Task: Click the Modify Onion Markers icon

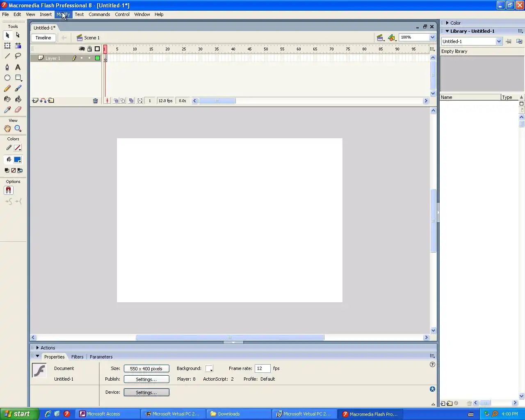Action: click(x=140, y=100)
